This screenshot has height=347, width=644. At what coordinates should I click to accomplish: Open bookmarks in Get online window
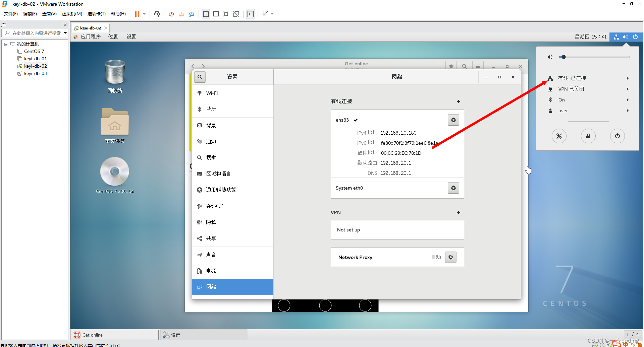pos(451,66)
